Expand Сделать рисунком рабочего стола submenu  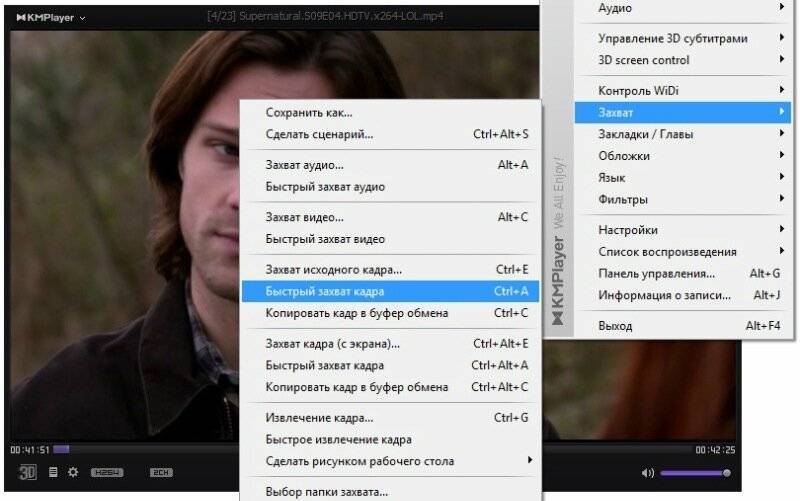[x=391, y=461]
